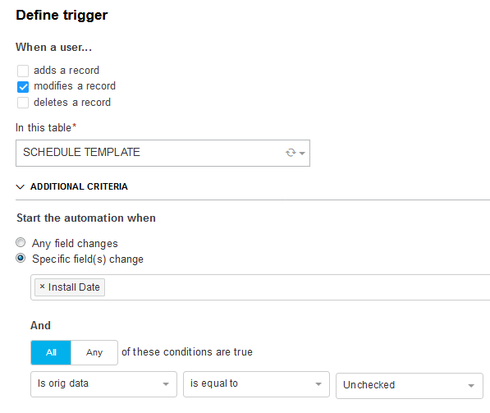Collapse the Additional Criteria chevron
This screenshot has height=413, width=490.
[20, 187]
